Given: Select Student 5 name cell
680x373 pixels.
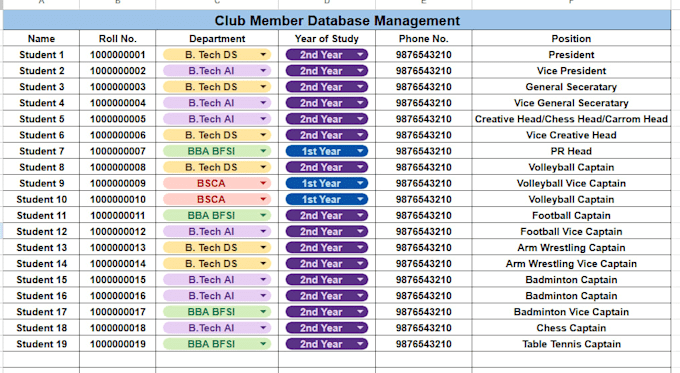Looking at the screenshot, I should (41, 119).
